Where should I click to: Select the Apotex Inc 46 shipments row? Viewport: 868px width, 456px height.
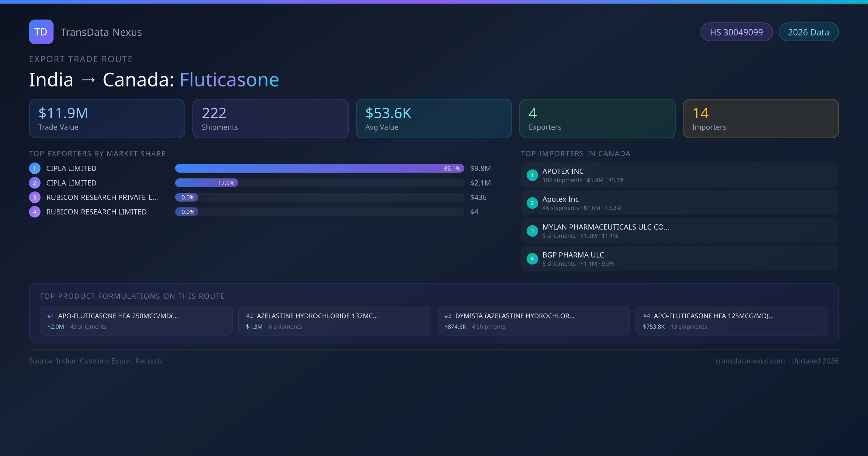[679, 203]
